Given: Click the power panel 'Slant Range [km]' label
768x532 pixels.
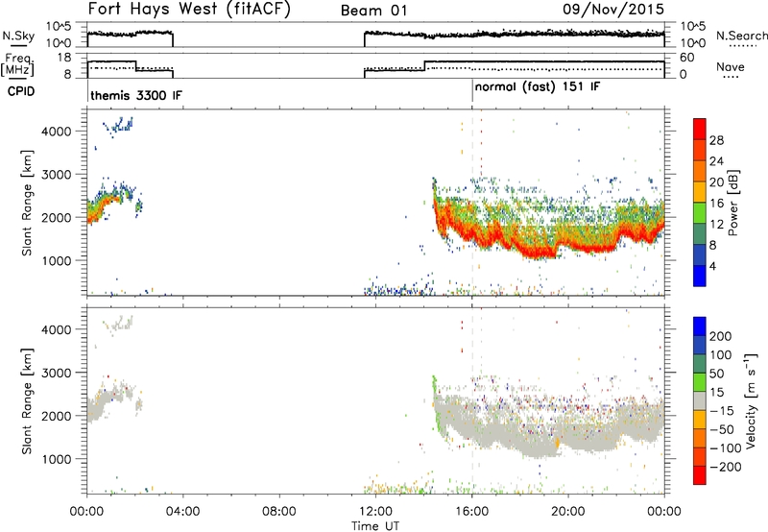Looking at the screenshot, I should [27, 203].
